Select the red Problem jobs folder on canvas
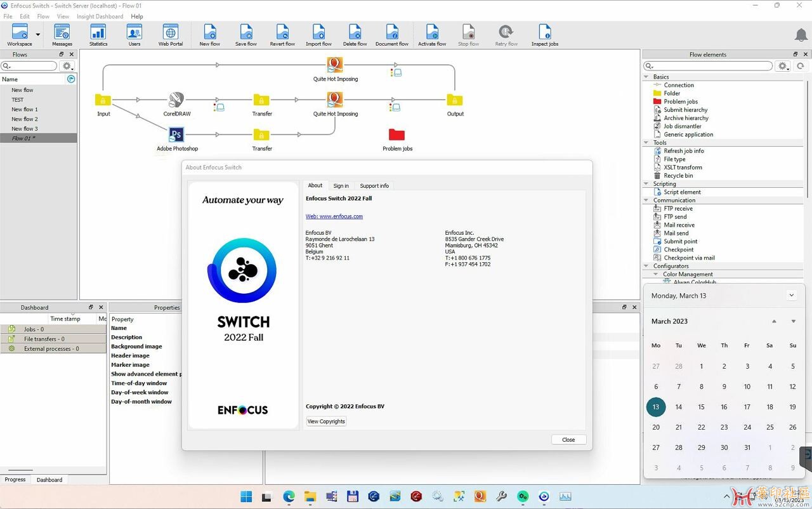812x509 pixels. click(x=397, y=135)
